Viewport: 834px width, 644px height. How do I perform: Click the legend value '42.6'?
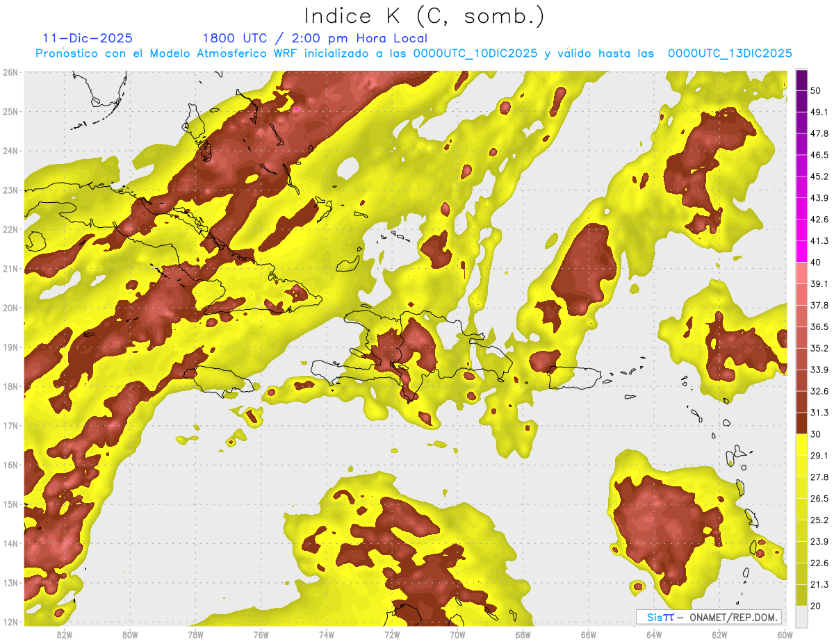point(819,220)
